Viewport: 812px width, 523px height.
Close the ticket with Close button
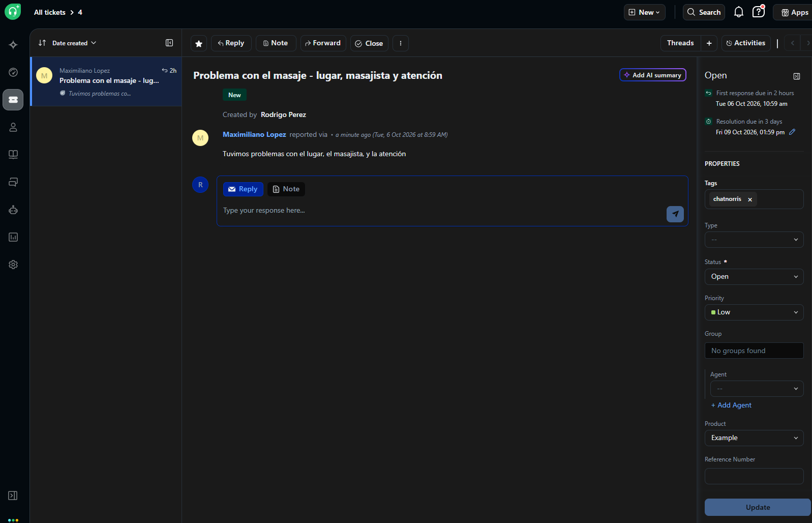point(369,43)
